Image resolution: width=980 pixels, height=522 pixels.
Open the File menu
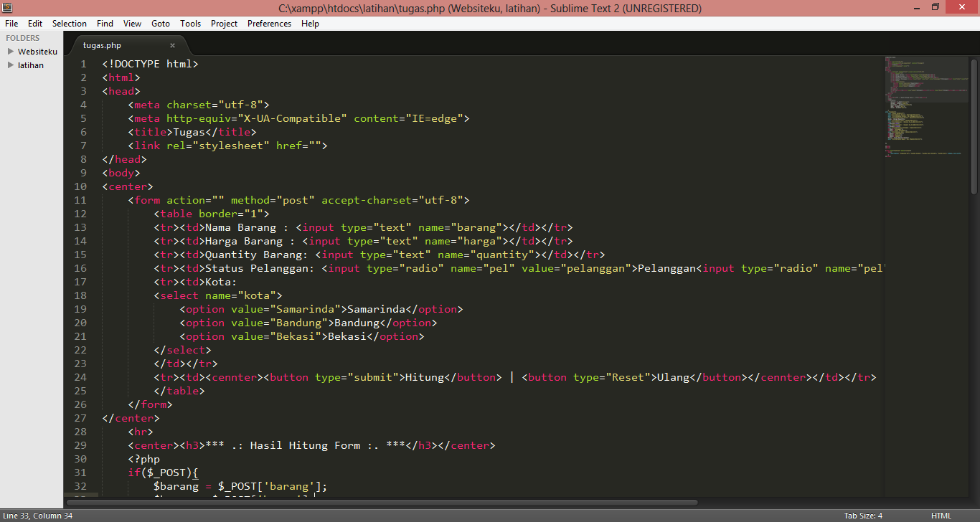pyautogui.click(x=11, y=23)
